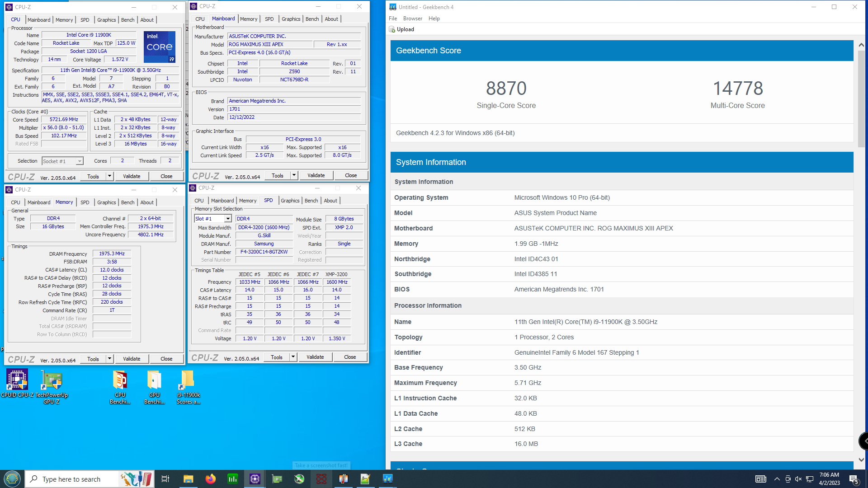Launch Firefox from the taskbar
868x488 pixels.
(x=211, y=479)
